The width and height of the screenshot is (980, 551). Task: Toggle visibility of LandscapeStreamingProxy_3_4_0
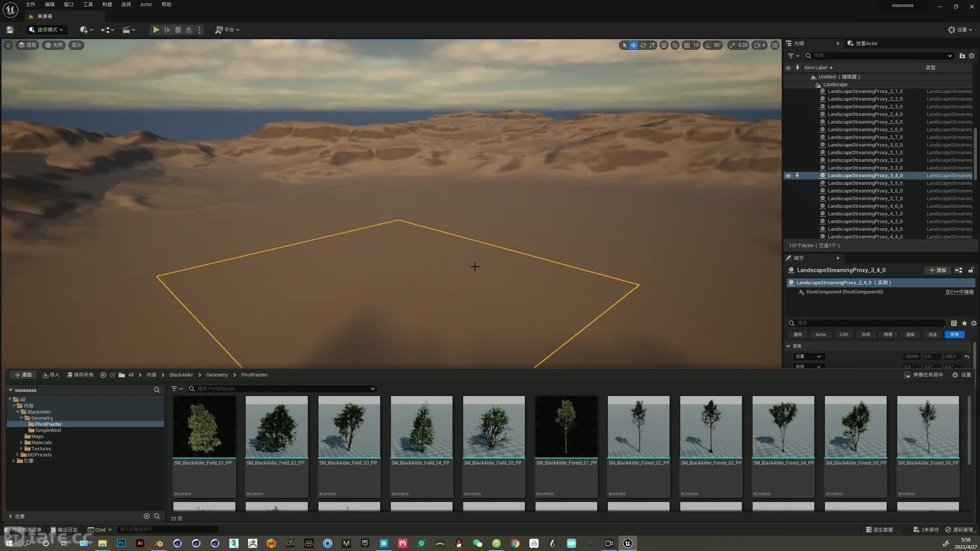(x=788, y=176)
